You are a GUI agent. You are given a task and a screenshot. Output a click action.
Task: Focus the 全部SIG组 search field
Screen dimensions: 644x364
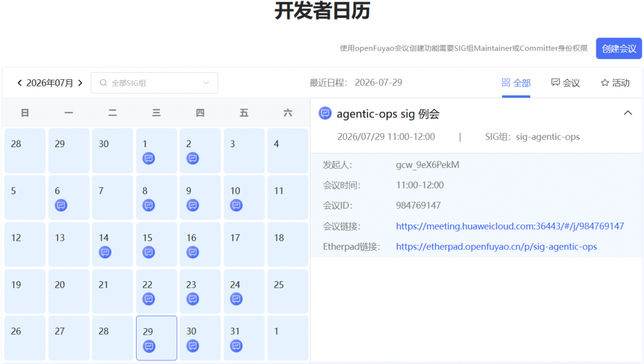[x=154, y=83]
